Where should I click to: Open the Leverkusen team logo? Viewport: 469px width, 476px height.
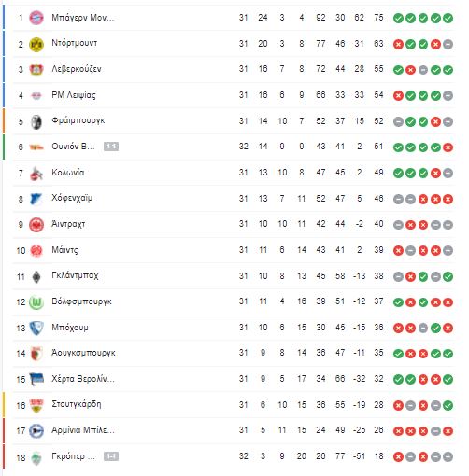click(x=36, y=70)
